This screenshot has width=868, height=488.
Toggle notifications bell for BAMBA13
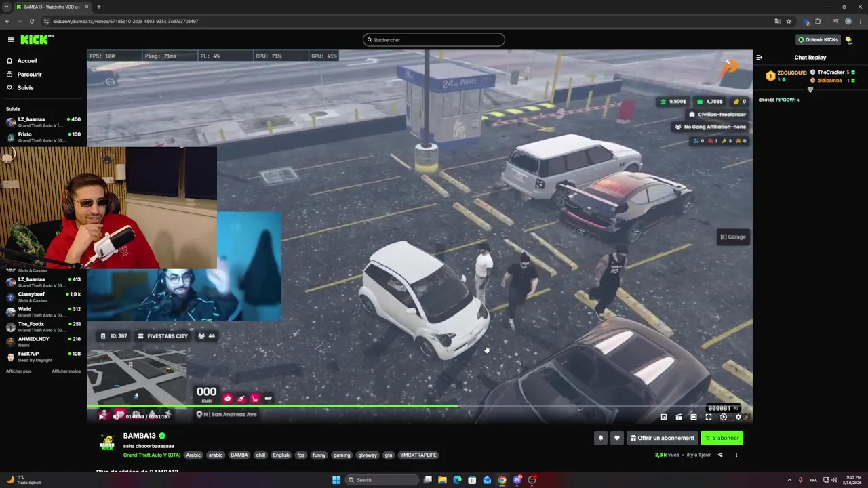pos(600,438)
